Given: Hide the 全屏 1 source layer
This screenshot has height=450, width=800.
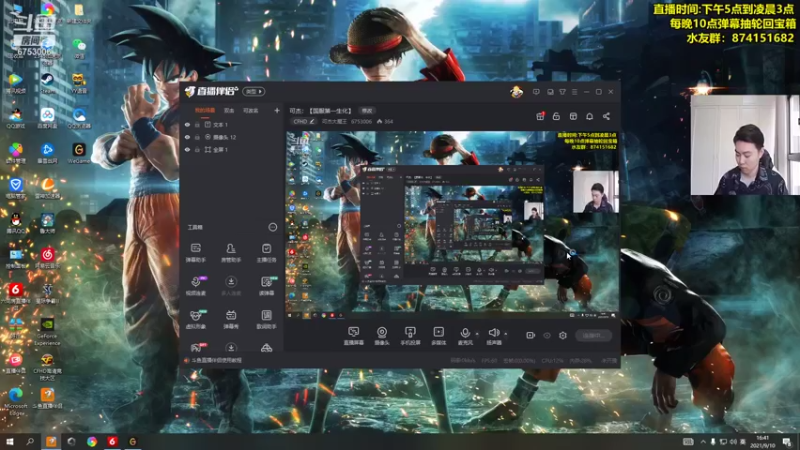Looking at the screenshot, I should [187, 149].
